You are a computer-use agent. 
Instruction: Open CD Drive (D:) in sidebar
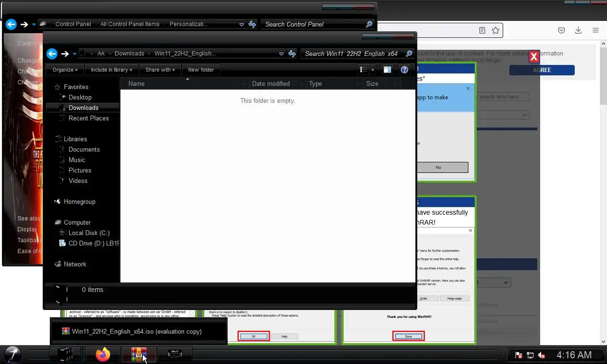[x=89, y=243]
